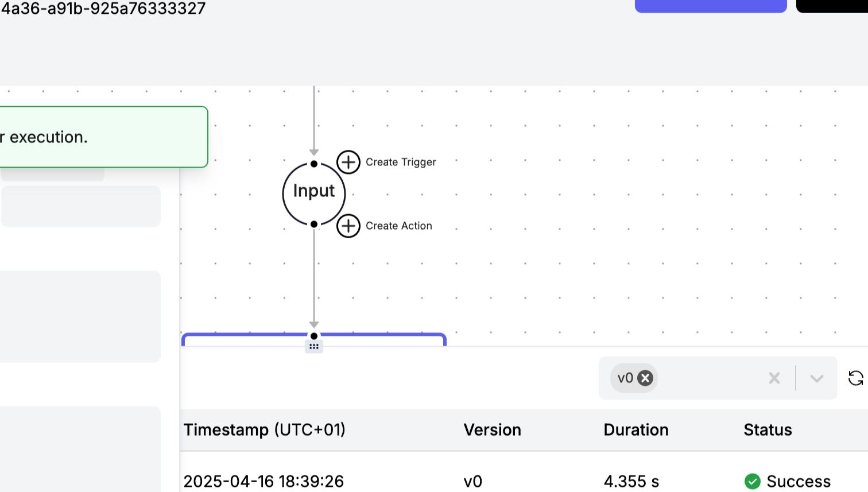Click the Input node's top connector dot

tap(314, 164)
